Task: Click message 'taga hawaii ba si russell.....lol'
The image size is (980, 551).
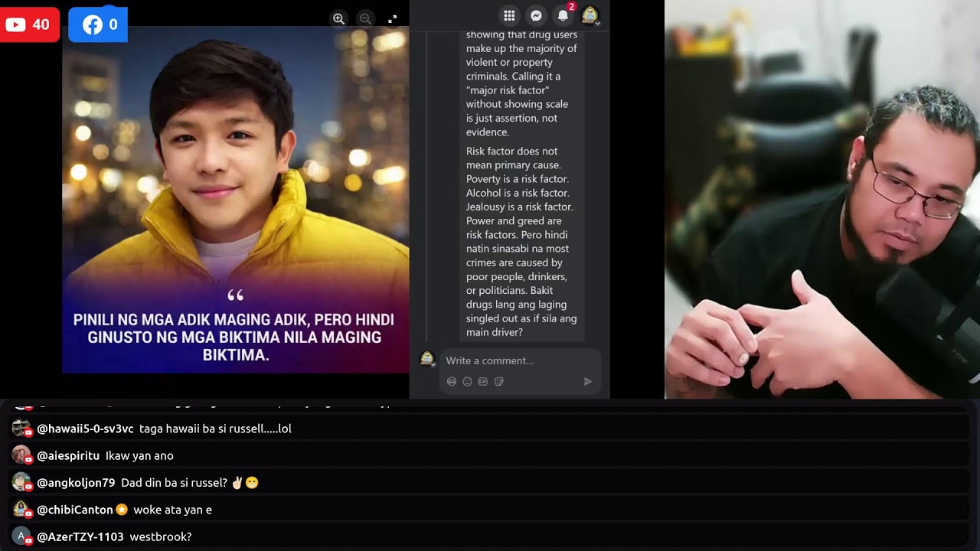Action: (215, 429)
